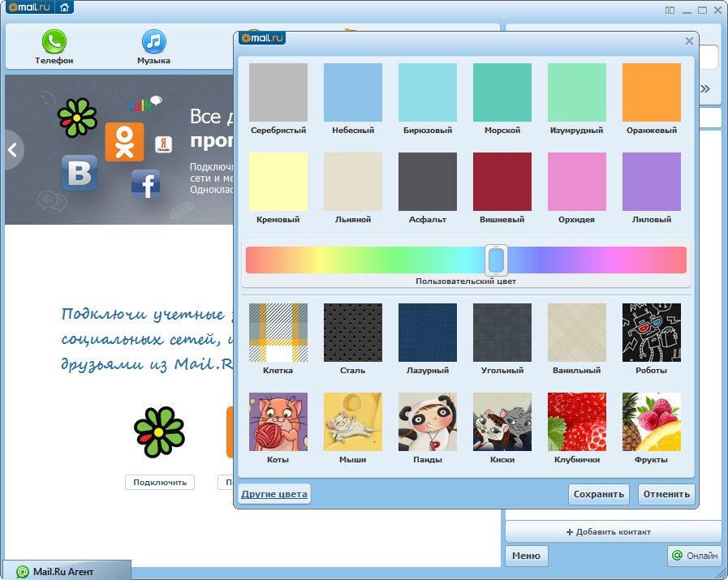
Task: Select the Вишневый color swatch
Action: 502,182
